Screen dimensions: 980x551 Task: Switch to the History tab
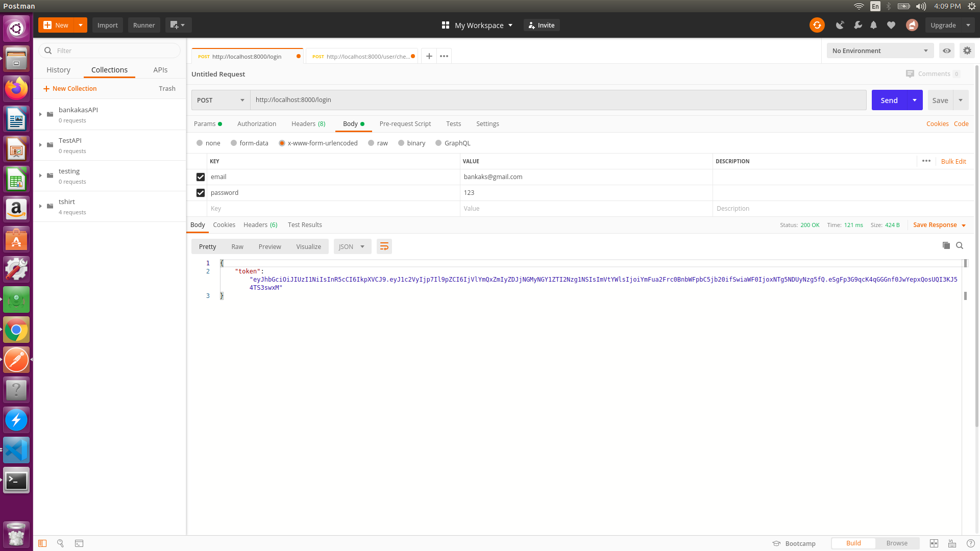coord(58,70)
